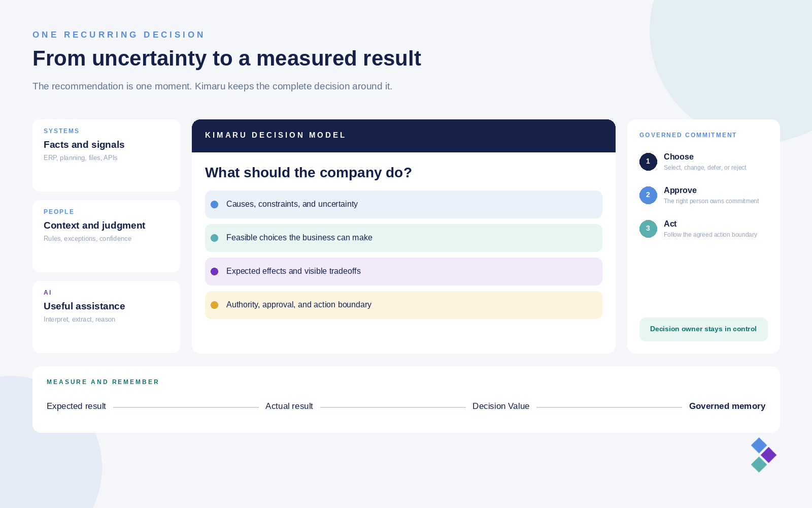The height and width of the screenshot is (508, 812).
Task: Click the Approve step title
Action: coord(680,190)
